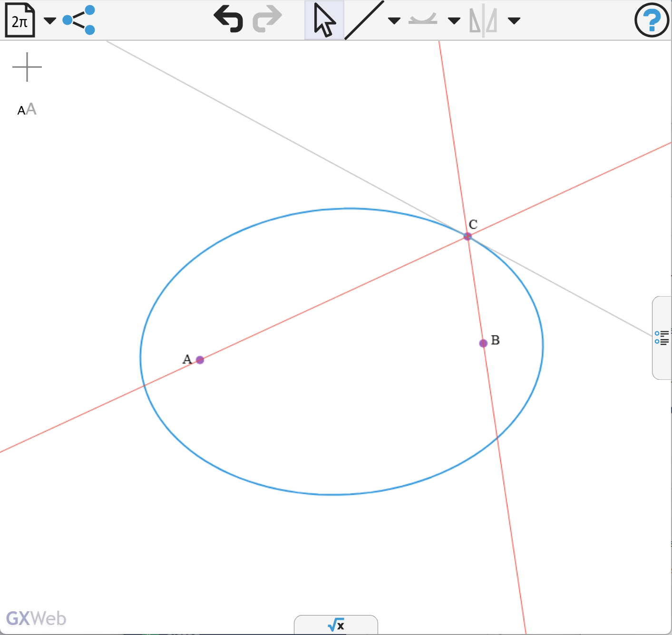Image resolution: width=672 pixels, height=635 pixels.
Task: Select the line drawing tool
Action: 364,20
